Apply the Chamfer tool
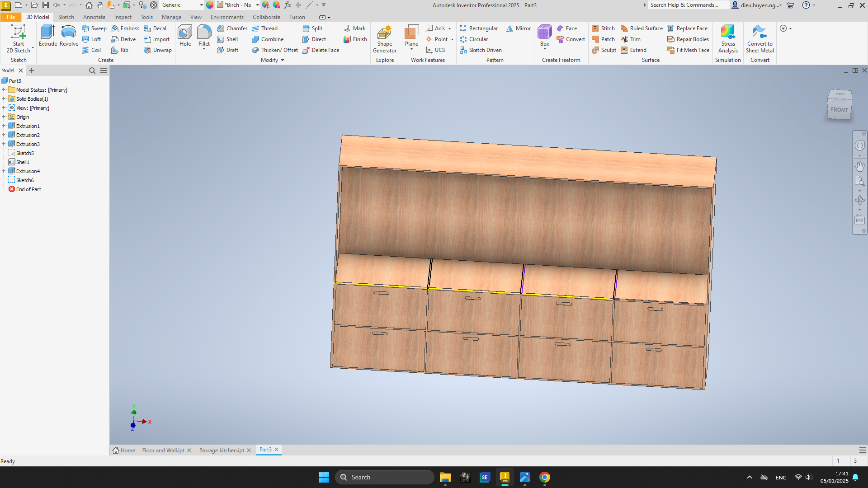This screenshot has height=488, width=868. tap(232, 28)
